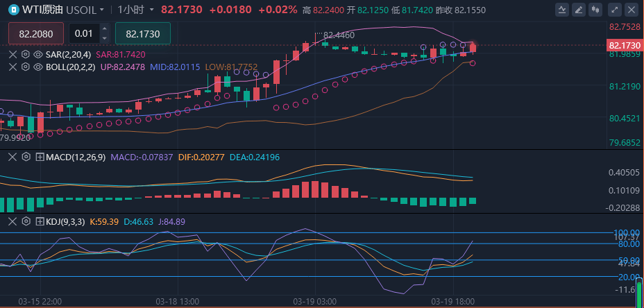Open settings gear for BOLL indicator

26,67
